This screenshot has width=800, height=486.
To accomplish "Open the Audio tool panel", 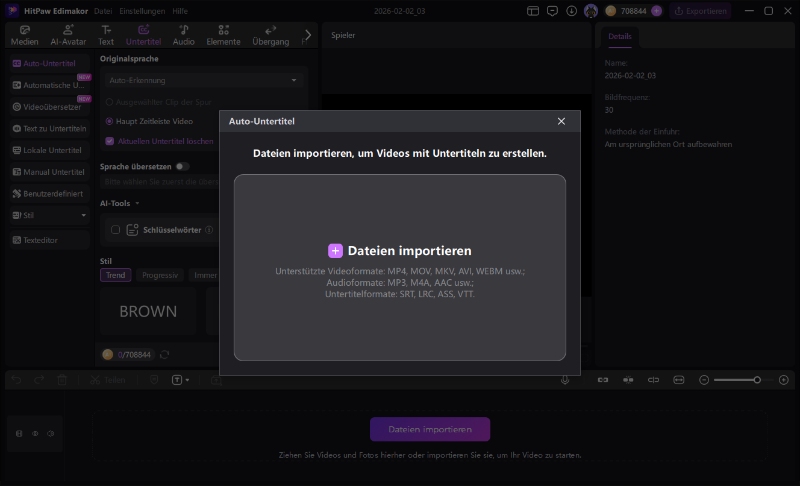I will pos(183,36).
